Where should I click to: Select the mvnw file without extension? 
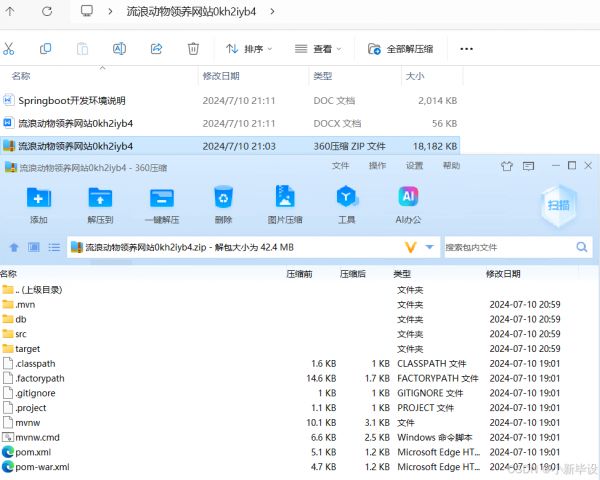pyautogui.click(x=21, y=423)
